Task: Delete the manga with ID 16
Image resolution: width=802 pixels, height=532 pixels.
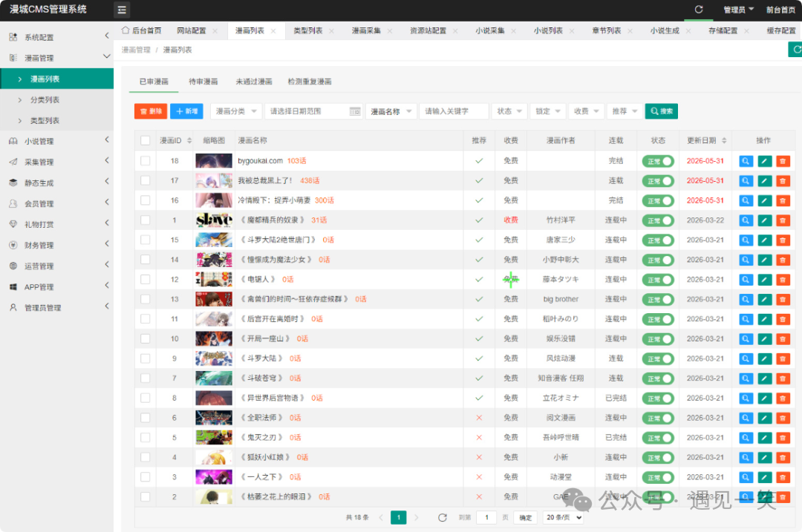Action: click(783, 200)
